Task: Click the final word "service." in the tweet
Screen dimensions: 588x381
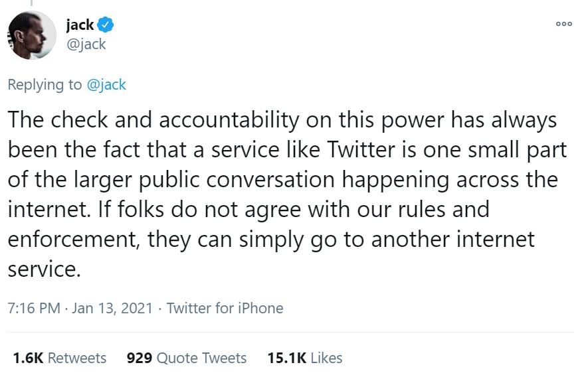Action: (43, 268)
